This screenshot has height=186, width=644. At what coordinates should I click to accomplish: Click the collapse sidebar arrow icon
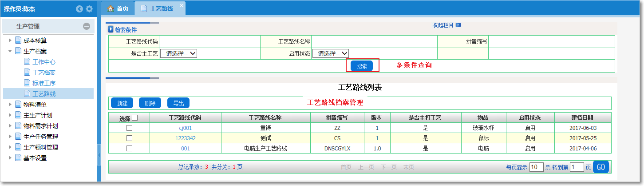click(79, 9)
